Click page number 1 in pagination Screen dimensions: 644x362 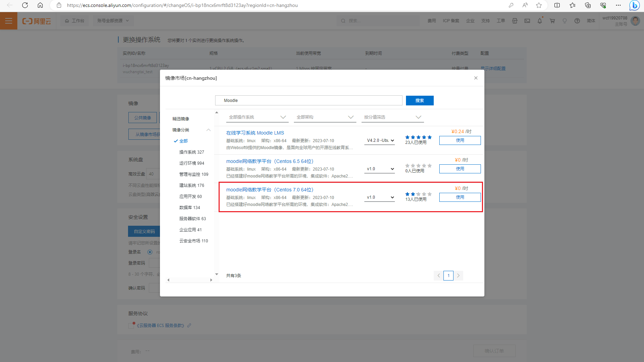[x=448, y=276]
